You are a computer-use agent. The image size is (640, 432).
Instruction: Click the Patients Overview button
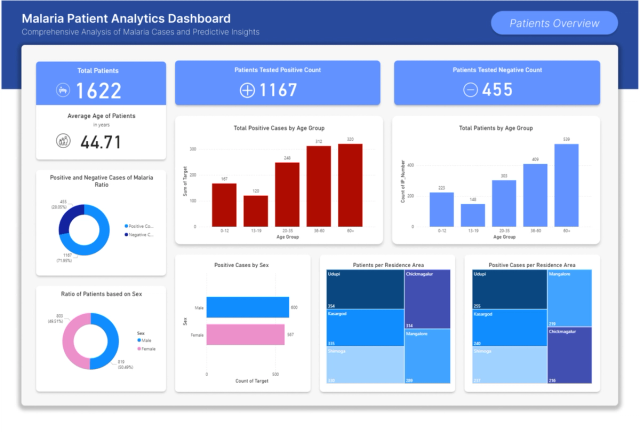(554, 23)
